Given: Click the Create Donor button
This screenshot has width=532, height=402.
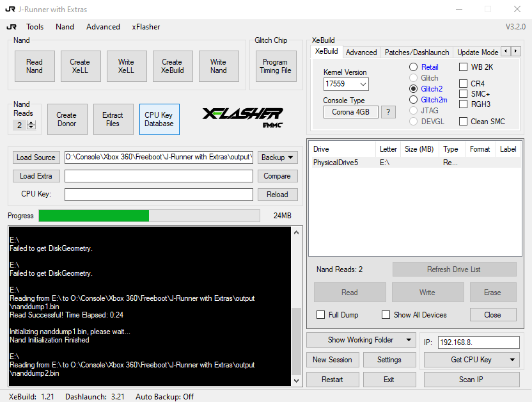Looking at the screenshot, I should (67, 119).
